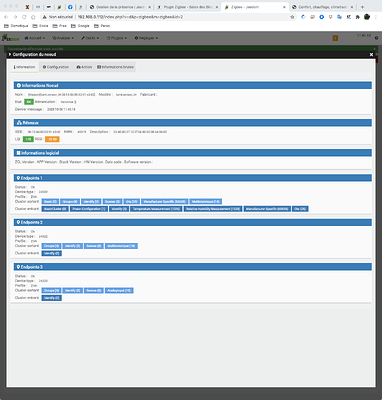Select the Informations brutes tab
Screen dimensions: 382x400
[115, 67]
